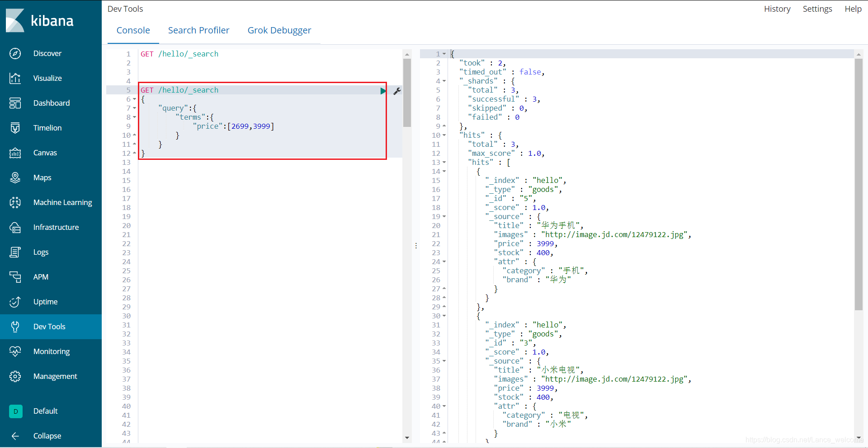Click "timed_out" : false in output
This screenshot has width=868, height=448.
(x=502, y=72)
